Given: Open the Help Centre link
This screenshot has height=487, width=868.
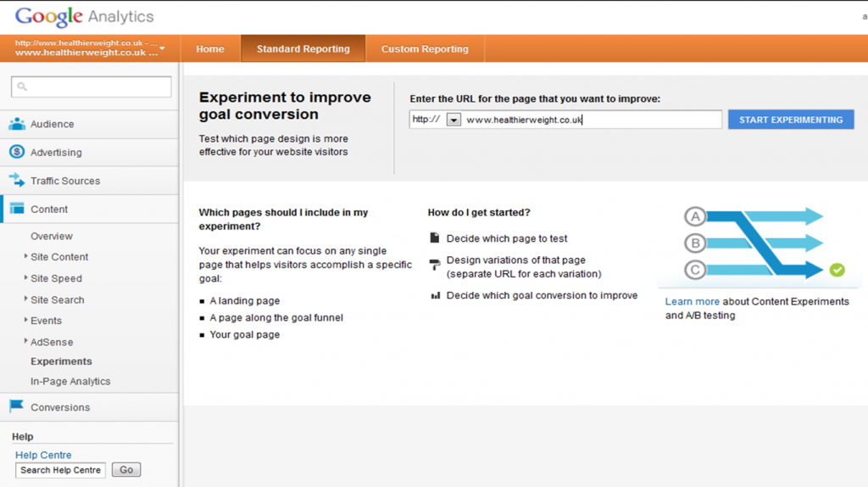Looking at the screenshot, I should (43, 455).
